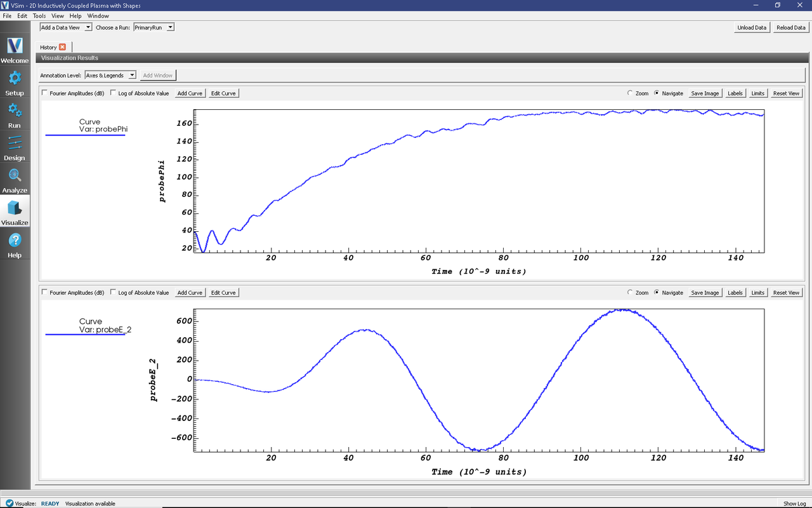The image size is (812, 508).
Task: Open the File menu
Action: click(x=7, y=16)
